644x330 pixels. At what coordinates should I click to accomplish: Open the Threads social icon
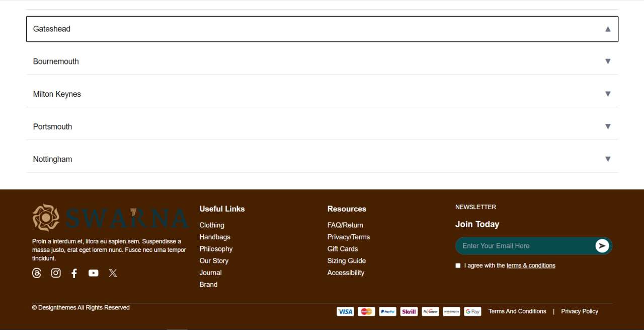coord(37,273)
